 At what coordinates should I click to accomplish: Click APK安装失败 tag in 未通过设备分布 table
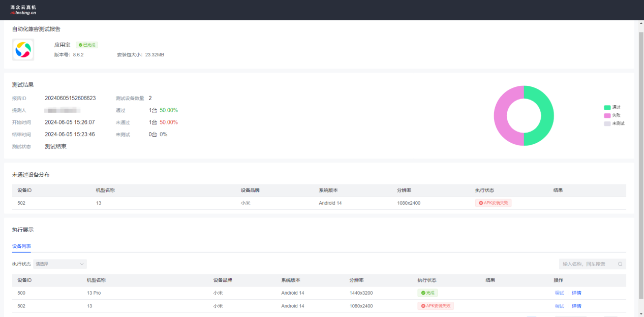point(493,203)
